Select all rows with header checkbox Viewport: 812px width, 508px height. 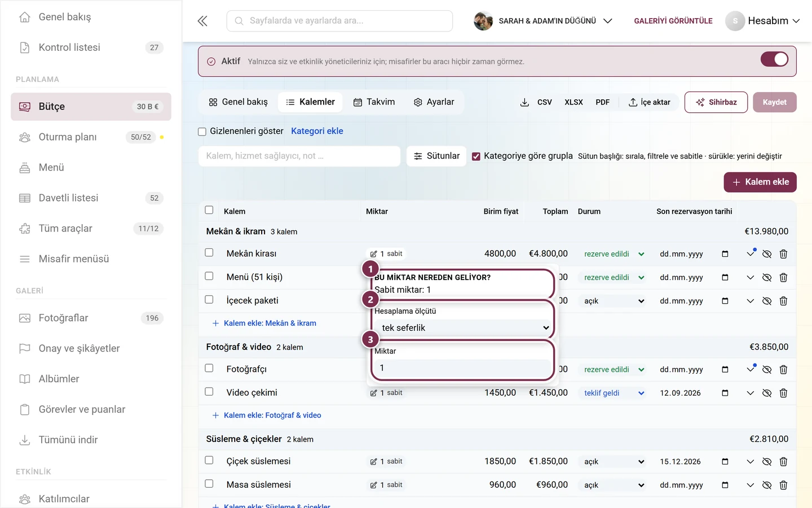tap(209, 210)
